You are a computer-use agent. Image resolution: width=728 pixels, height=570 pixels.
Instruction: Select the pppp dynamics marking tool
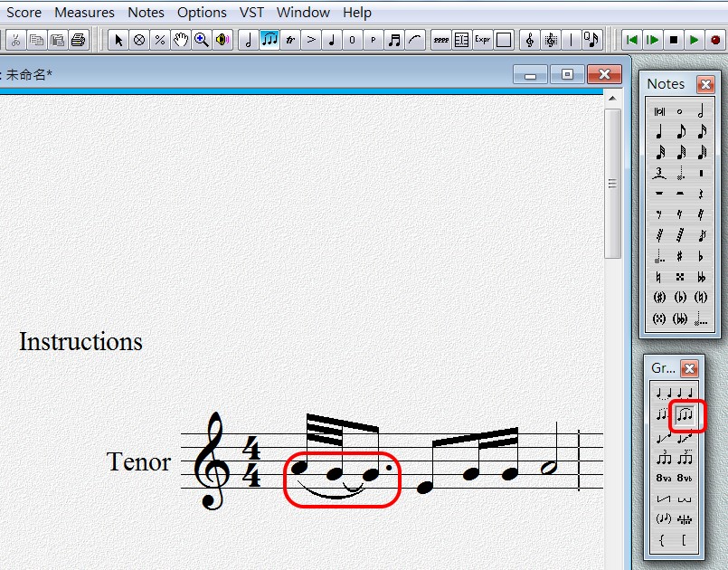click(x=441, y=40)
